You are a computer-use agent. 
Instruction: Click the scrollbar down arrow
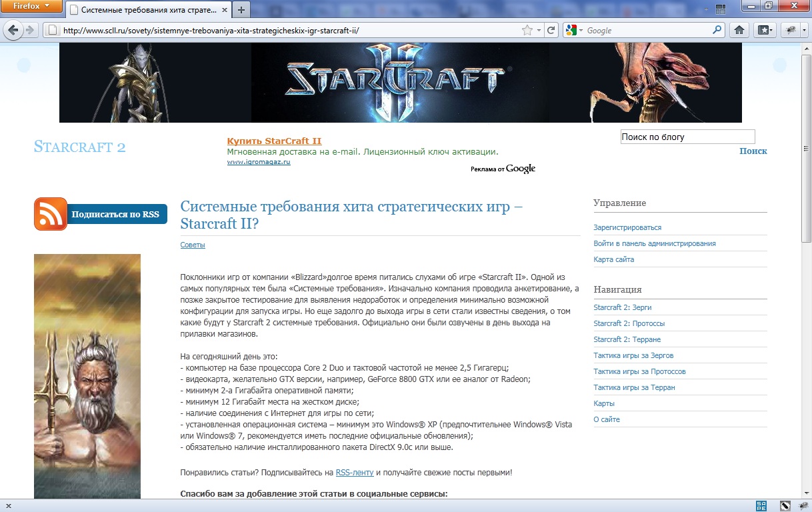point(806,494)
